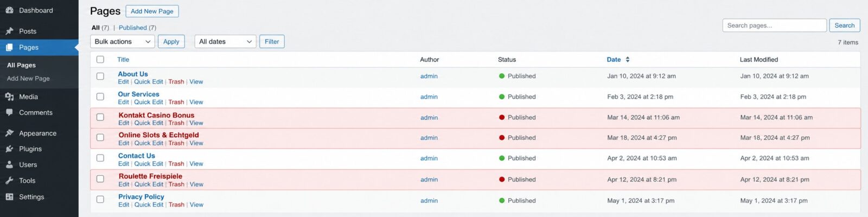Check the About Us row checkbox
868x217 pixels.
coord(100,76)
